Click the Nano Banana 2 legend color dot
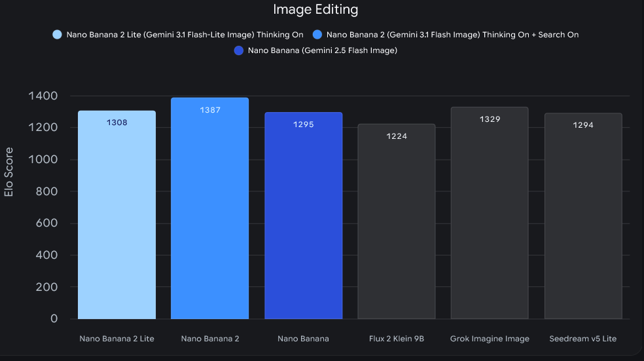Screen dimensions: 644x361 tap(317, 35)
